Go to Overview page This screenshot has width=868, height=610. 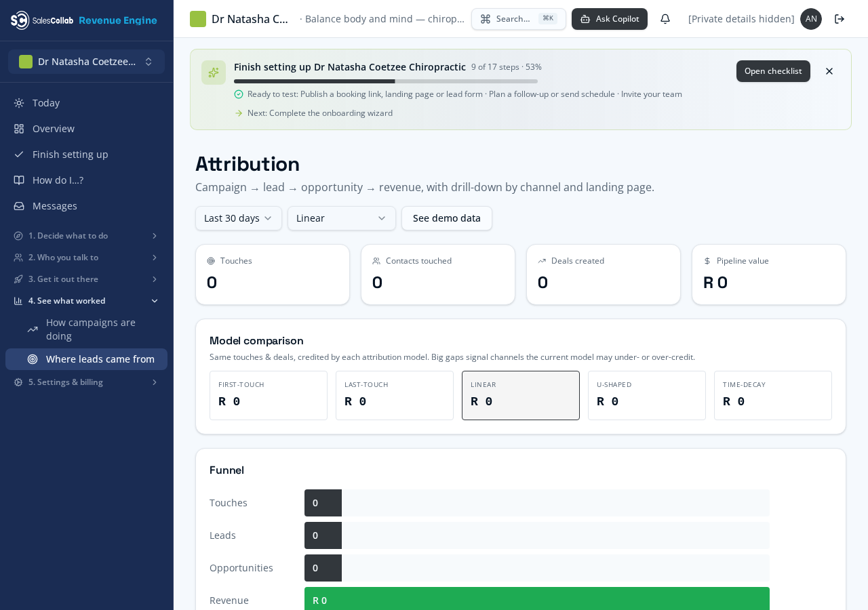coord(87,129)
